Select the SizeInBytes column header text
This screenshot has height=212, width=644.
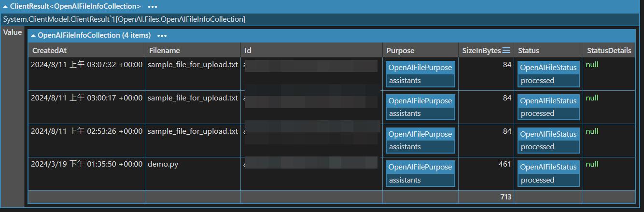(x=481, y=50)
